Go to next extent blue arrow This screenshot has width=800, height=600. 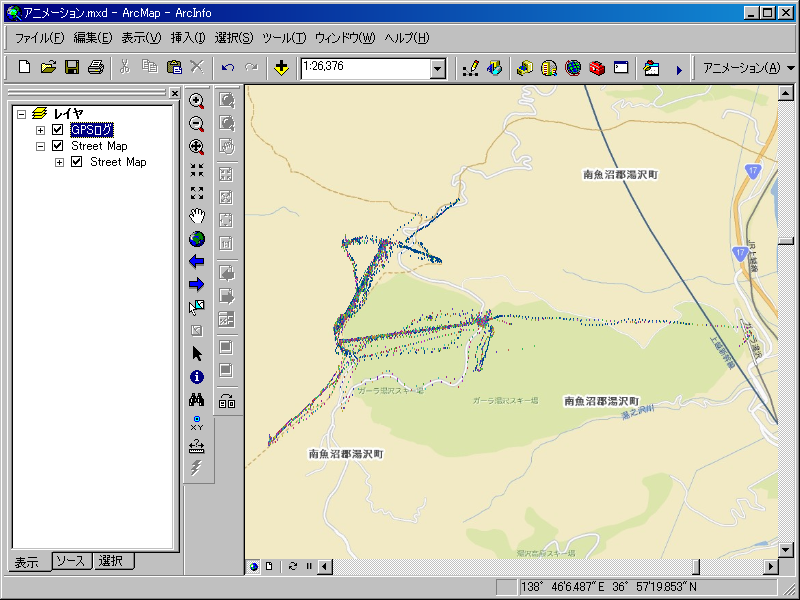click(x=196, y=284)
